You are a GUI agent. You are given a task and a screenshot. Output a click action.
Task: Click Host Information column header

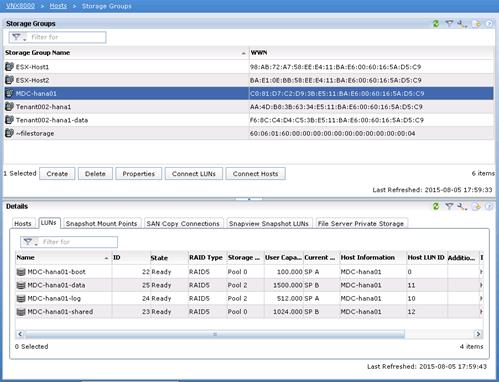[373, 258]
